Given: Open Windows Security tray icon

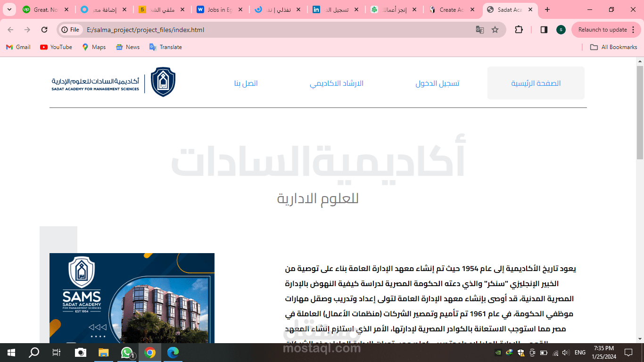Looking at the screenshot, I should point(521,353).
